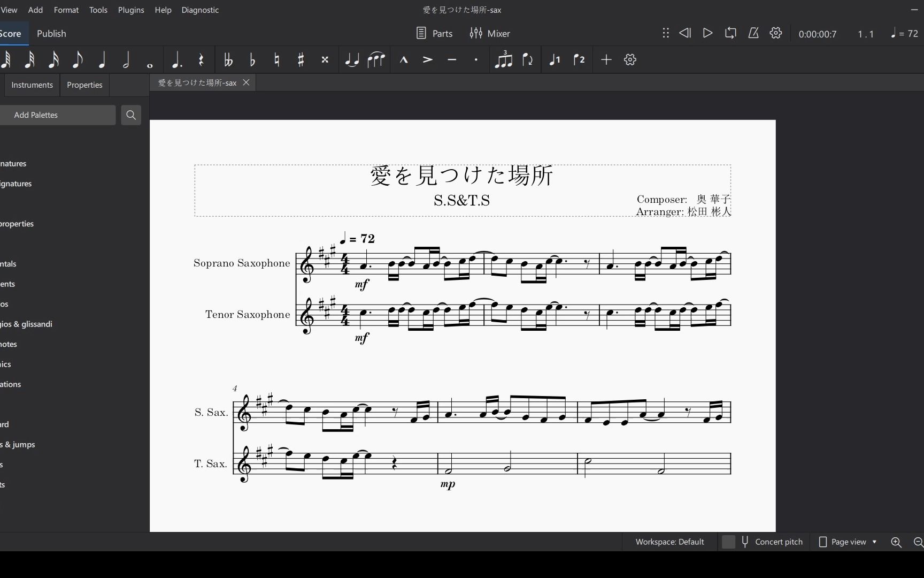Start playback with the Play button

707,33
